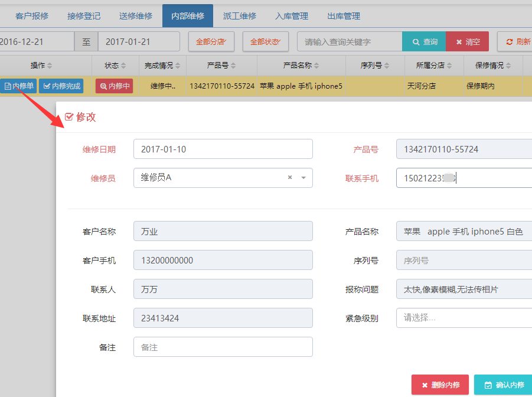Clear the 维修员A selection with the x
The height and width of the screenshot is (397, 532).
point(290,177)
